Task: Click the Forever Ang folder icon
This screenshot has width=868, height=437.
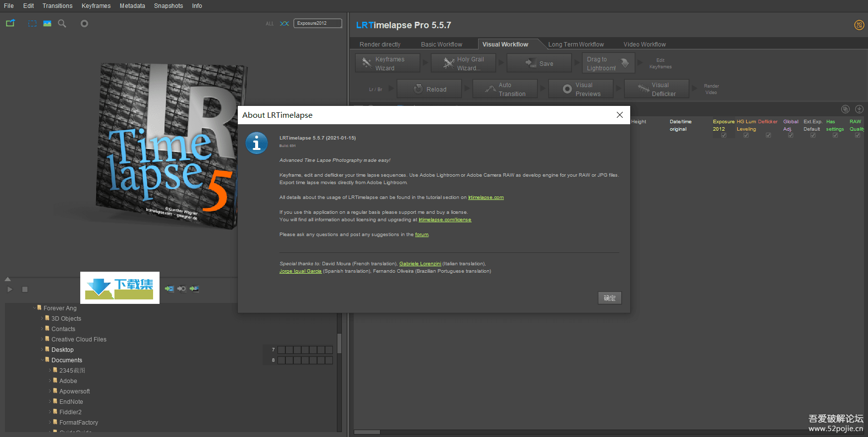Action: click(40, 308)
